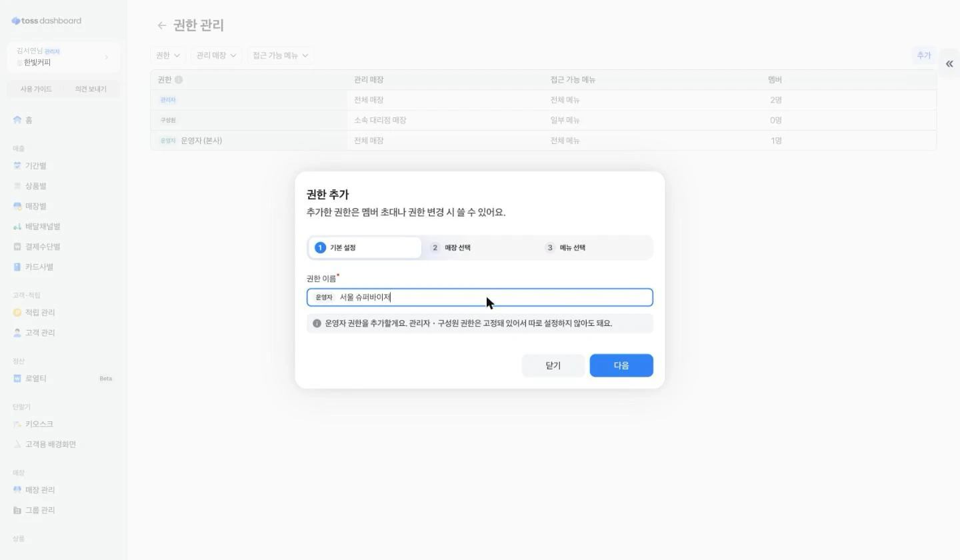Click the 매장별 store icon

click(17, 206)
